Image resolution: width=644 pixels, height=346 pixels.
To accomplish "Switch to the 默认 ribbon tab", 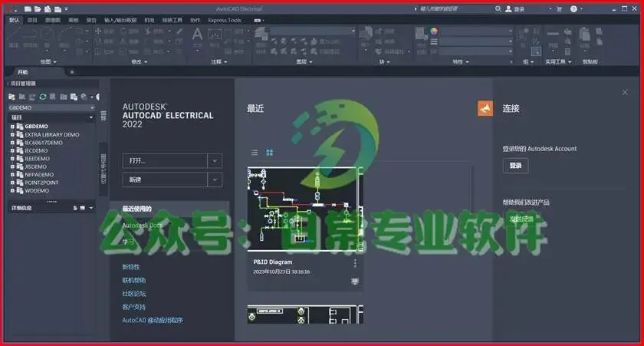I will 15,20.
